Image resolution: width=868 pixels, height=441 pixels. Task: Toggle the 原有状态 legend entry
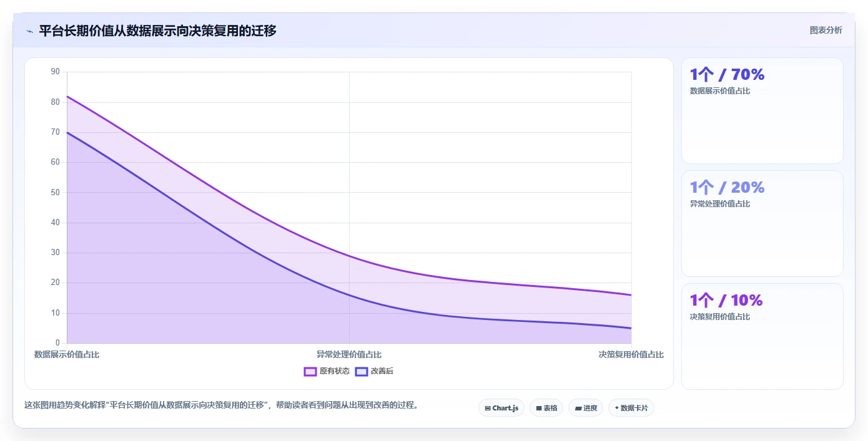(x=327, y=371)
